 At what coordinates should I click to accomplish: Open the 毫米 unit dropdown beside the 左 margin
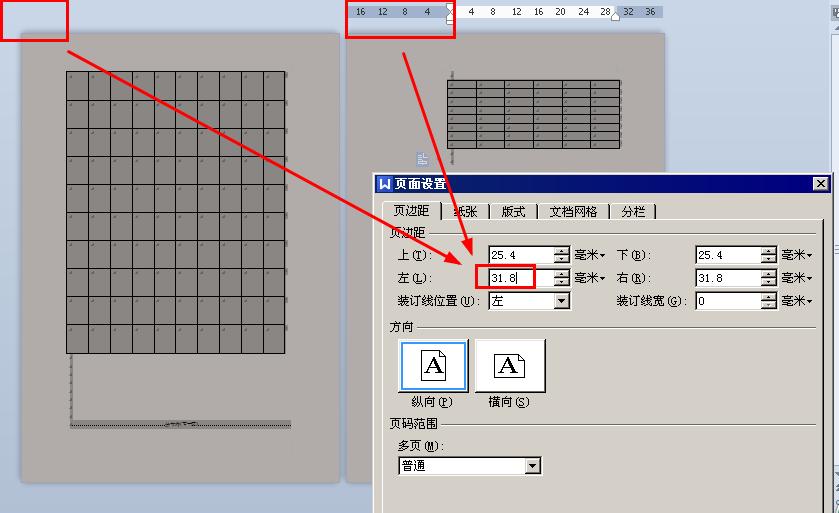point(589,278)
